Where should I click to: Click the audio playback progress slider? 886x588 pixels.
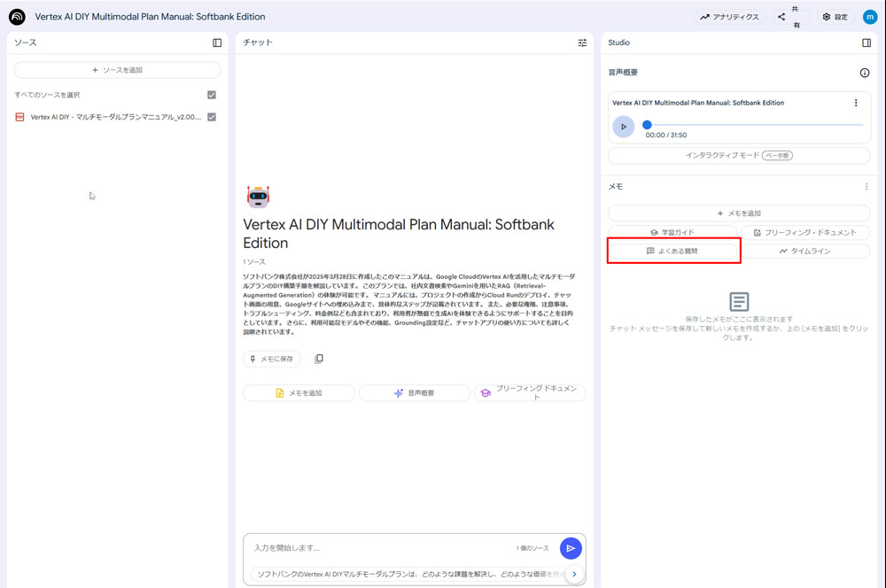pyautogui.click(x=753, y=126)
